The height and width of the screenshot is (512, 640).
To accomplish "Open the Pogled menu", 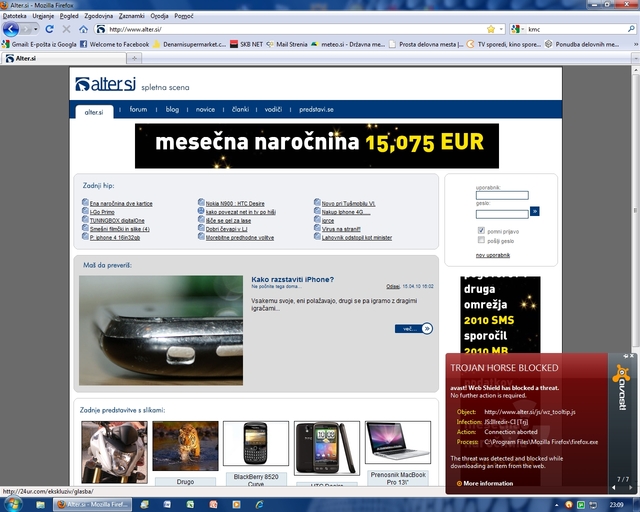I will 69,16.
